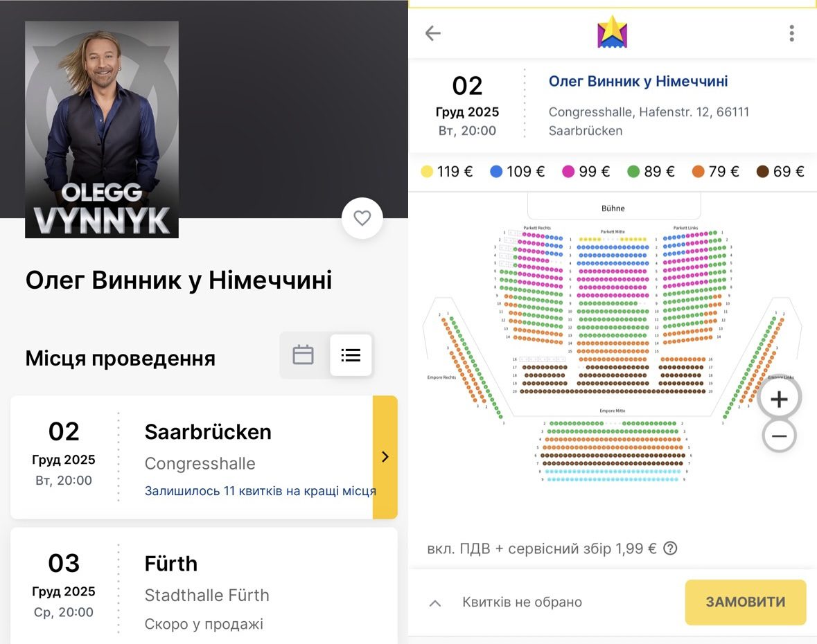Expand selected tickets panel chevron
Viewport: 817px width, 644px height.
point(435,603)
